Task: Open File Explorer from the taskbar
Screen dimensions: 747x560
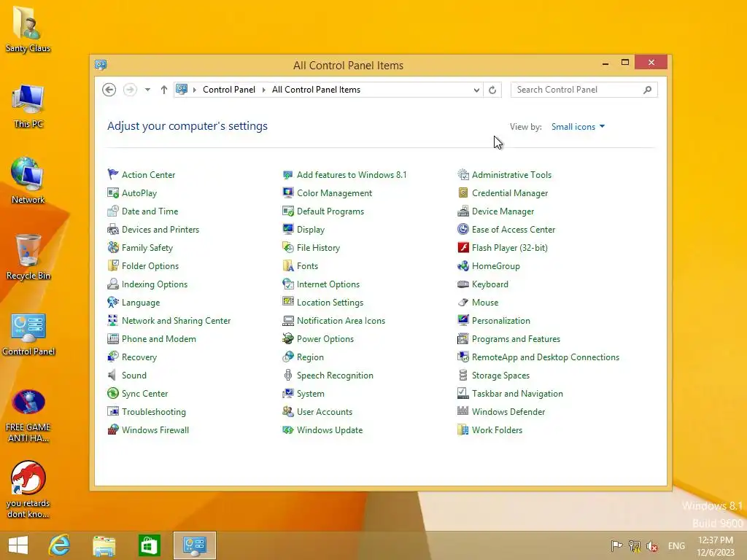Action: pos(104,545)
